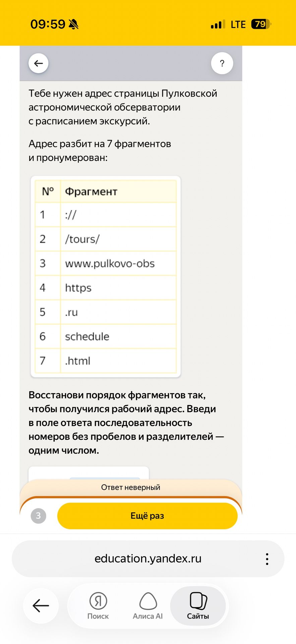Select the '.html' fragment cell
This screenshot has width=296, height=644.
click(x=118, y=361)
